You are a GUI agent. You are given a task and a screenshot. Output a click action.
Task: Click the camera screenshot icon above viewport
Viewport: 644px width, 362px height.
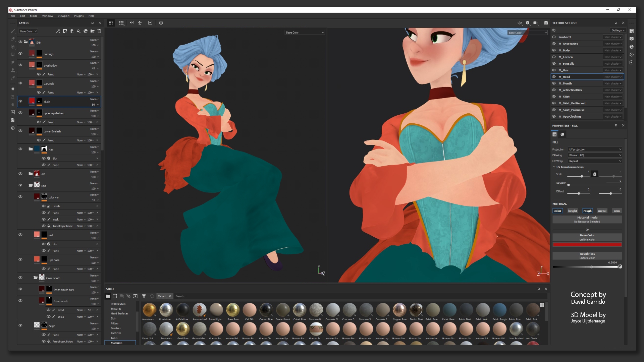(x=546, y=23)
